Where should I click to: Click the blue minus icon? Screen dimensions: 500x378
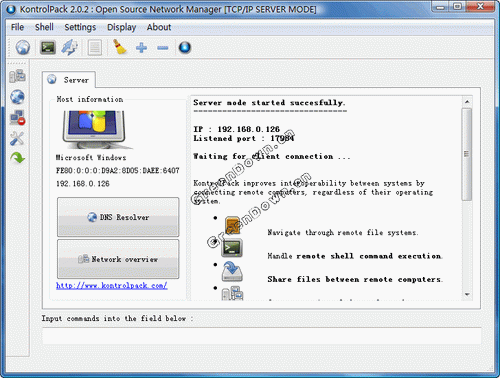click(x=163, y=48)
